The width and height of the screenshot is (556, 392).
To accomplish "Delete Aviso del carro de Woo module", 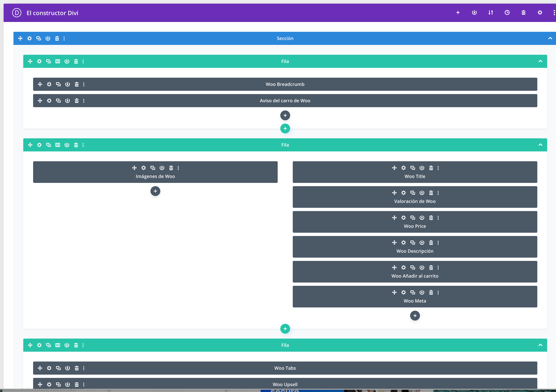I will [77, 100].
